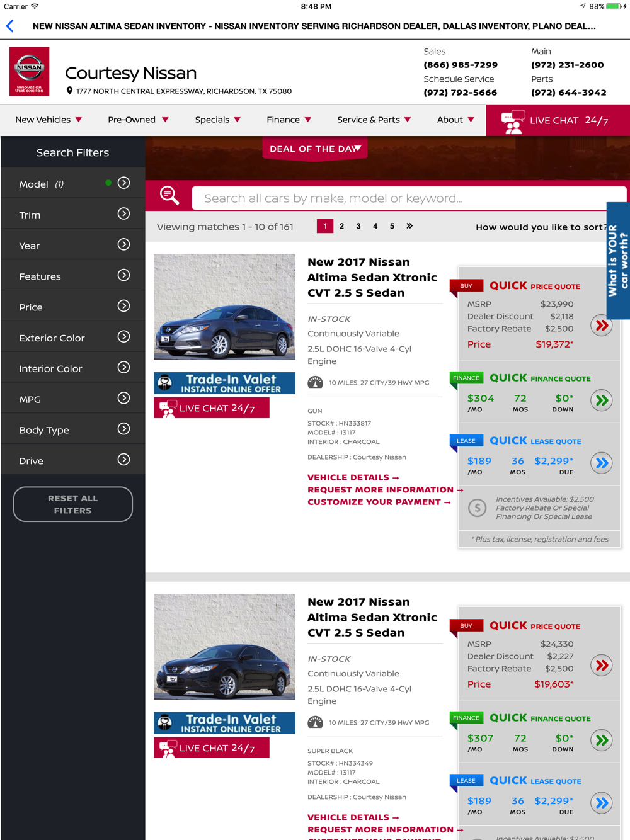
Task: Go to results page 5
Action: [392, 225]
